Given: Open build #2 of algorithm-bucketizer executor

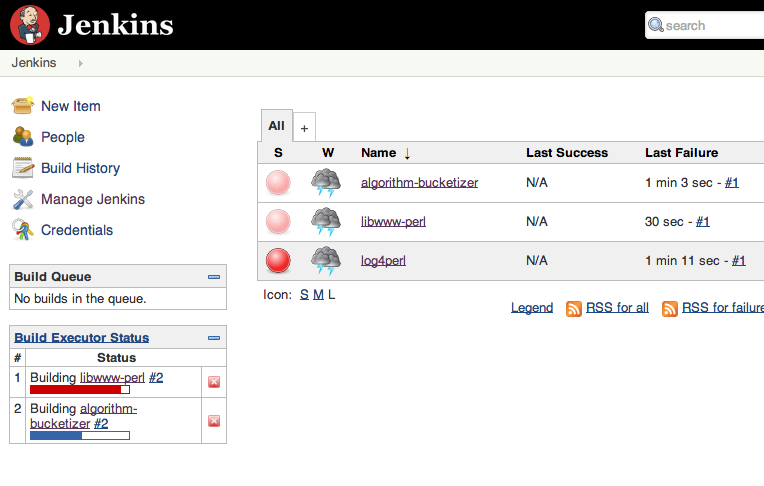Looking at the screenshot, I should 101,424.
